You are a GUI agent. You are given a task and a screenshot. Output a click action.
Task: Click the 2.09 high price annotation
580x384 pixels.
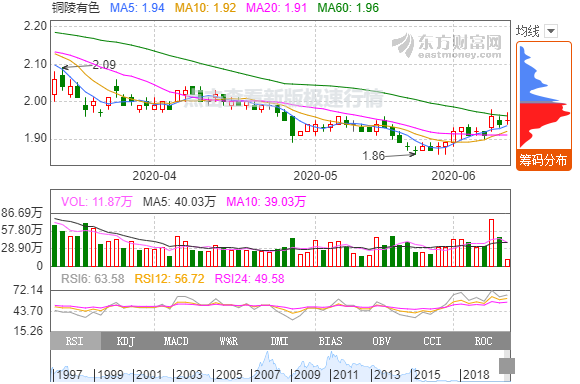pos(104,65)
